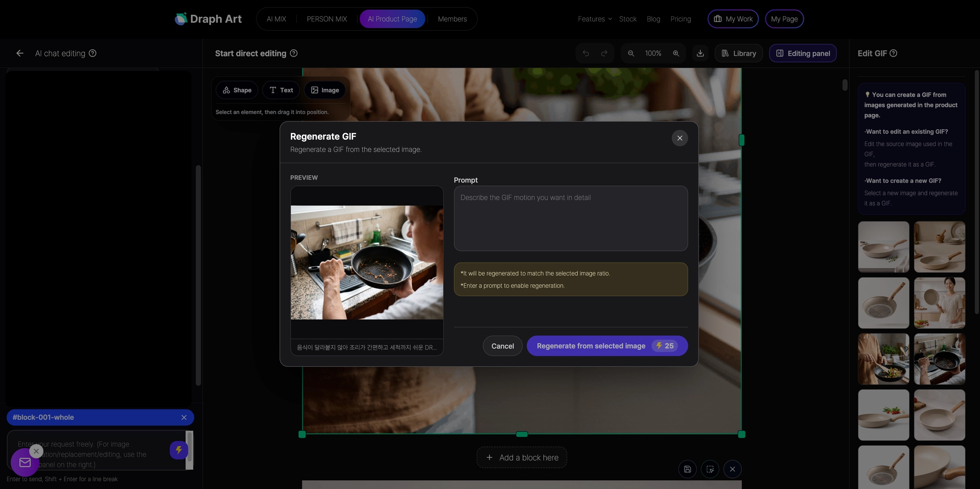Click the undo arrow icon

pyautogui.click(x=586, y=53)
